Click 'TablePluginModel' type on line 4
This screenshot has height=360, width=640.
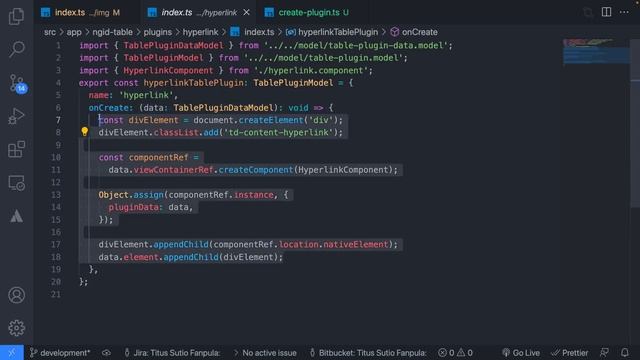coord(293,83)
